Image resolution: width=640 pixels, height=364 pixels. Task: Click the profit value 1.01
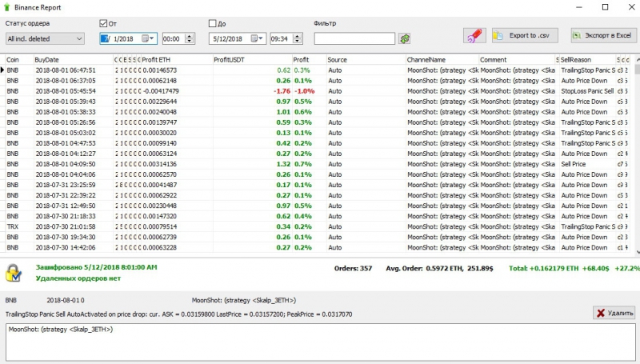pos(283,112)
